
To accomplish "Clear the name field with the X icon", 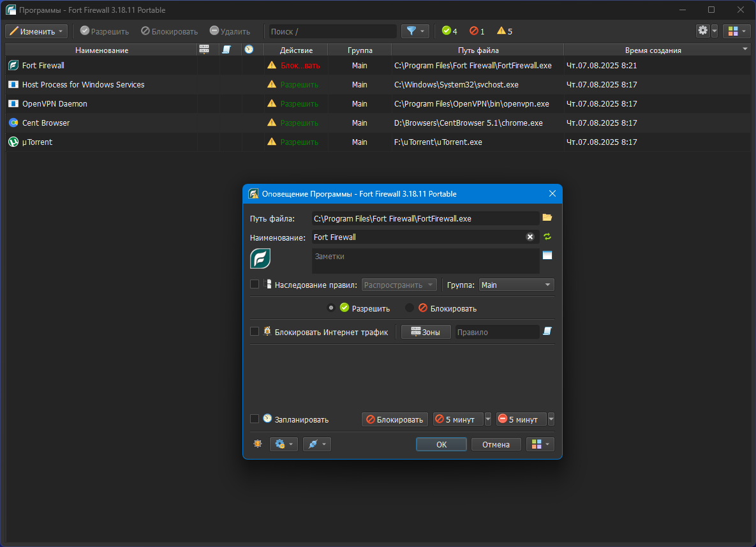I will pyautogui.click(x=530, y=237).
